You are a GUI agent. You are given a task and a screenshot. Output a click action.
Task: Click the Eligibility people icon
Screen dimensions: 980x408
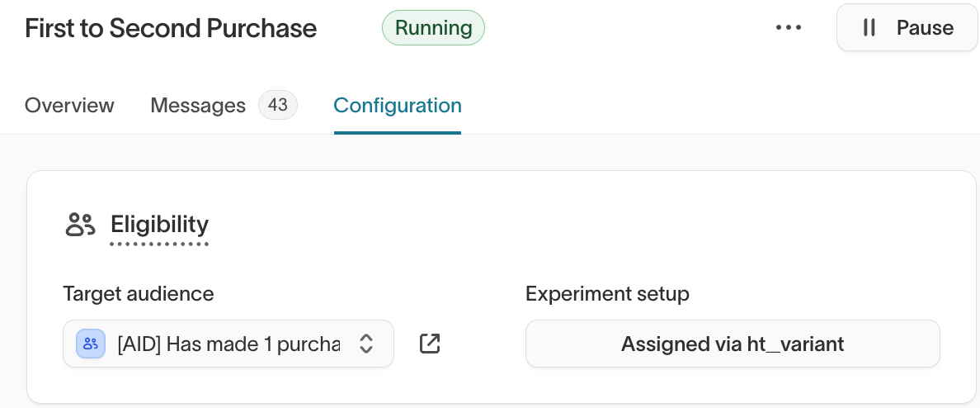point(81,225)
